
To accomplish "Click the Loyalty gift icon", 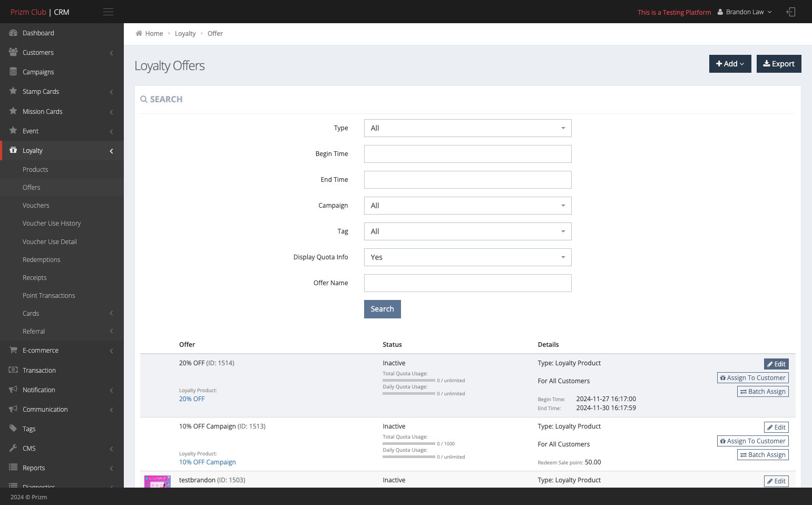I will coord(13,150).
